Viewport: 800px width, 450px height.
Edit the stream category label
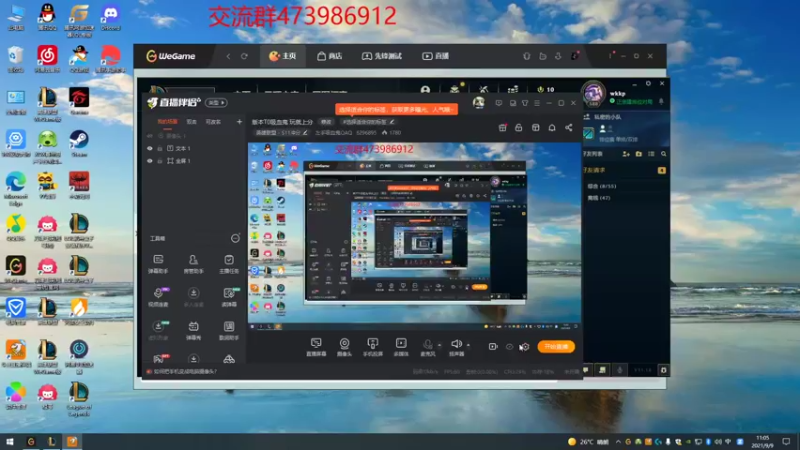click(x=282, y=133)
